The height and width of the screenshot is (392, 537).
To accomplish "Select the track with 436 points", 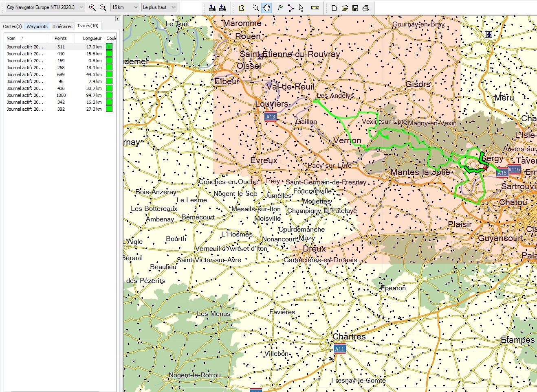I will point(60,88).
